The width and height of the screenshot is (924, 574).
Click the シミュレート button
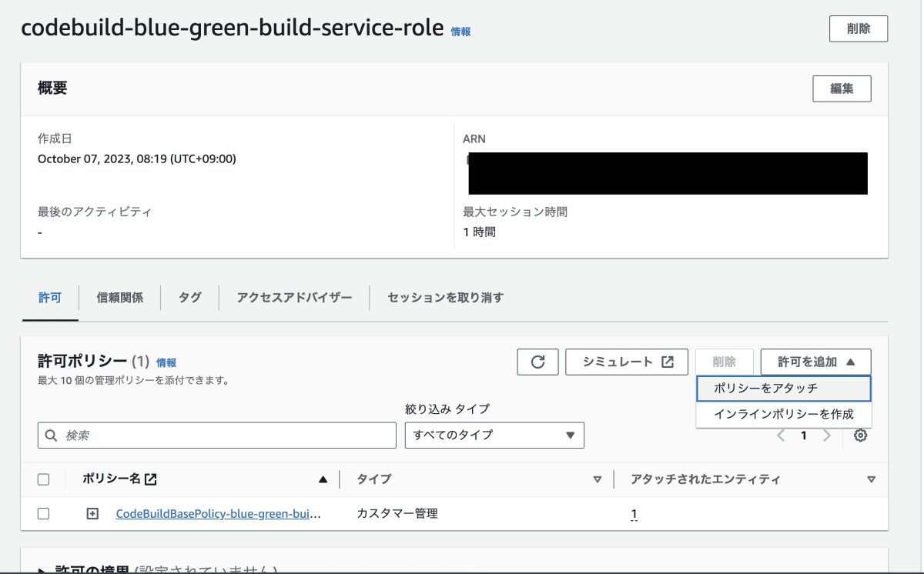click(x=627, y=362)
